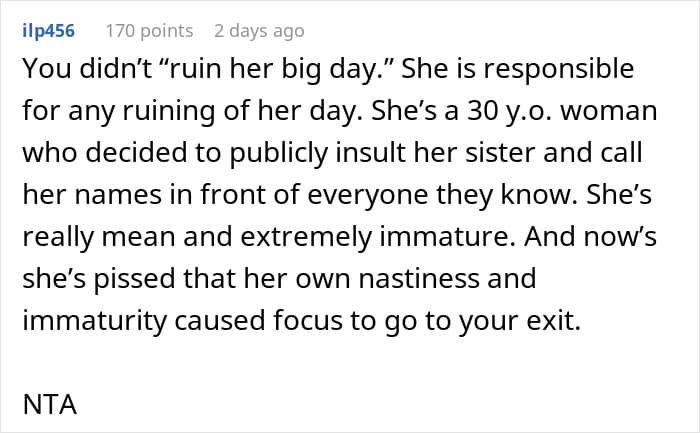Click the NTA verdict text
The image size is (700, 433).
[50, 404]
